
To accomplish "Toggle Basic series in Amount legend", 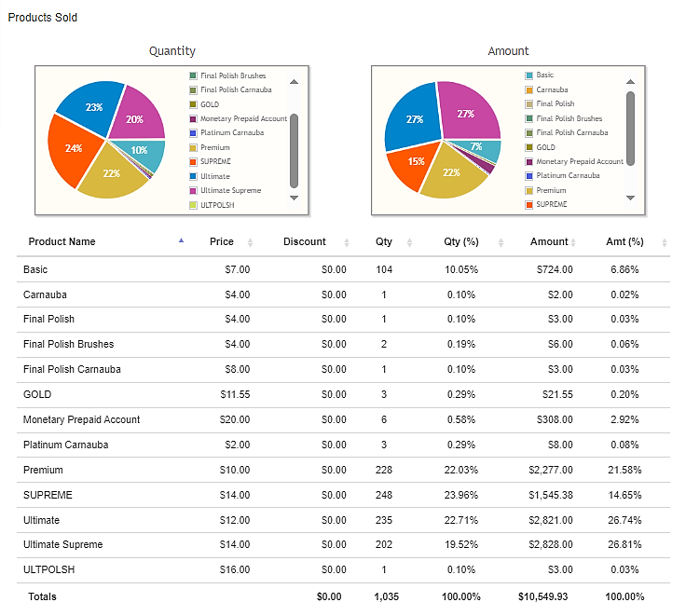I will (x=539, y=75).
